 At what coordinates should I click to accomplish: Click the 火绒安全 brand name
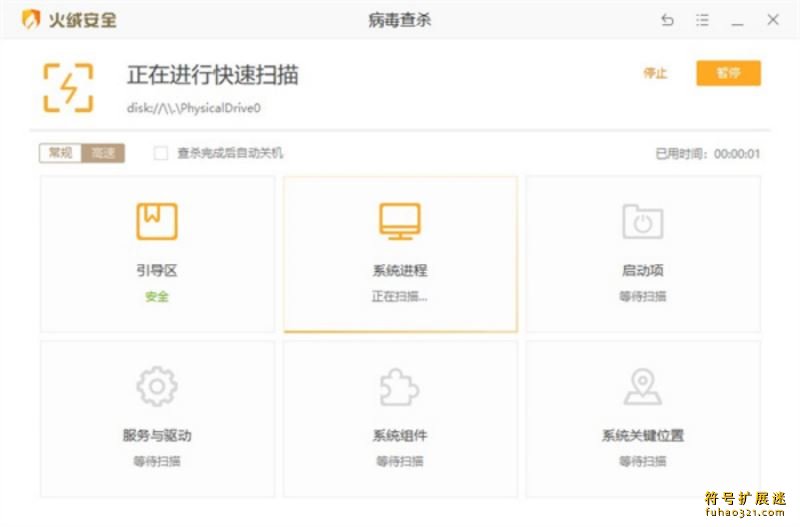click(x=83, y=20)
